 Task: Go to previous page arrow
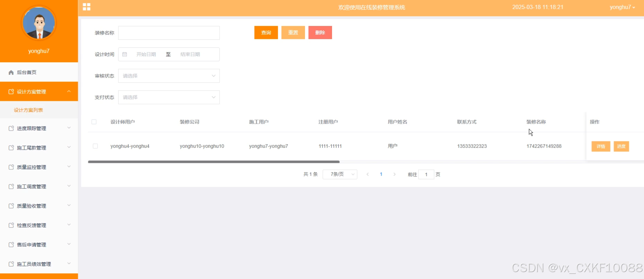tap(368, 174)
